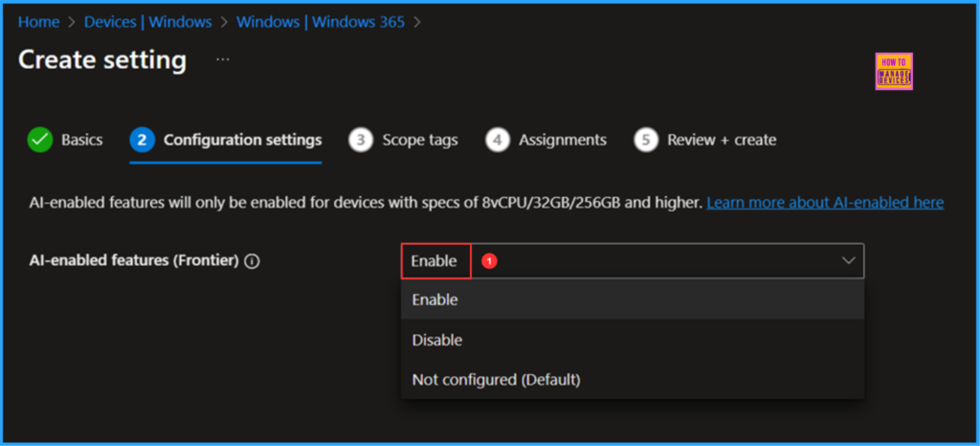
Task: Choose Enable from the dropdown list
Action: pyautogui.click(x=633, y=300)
